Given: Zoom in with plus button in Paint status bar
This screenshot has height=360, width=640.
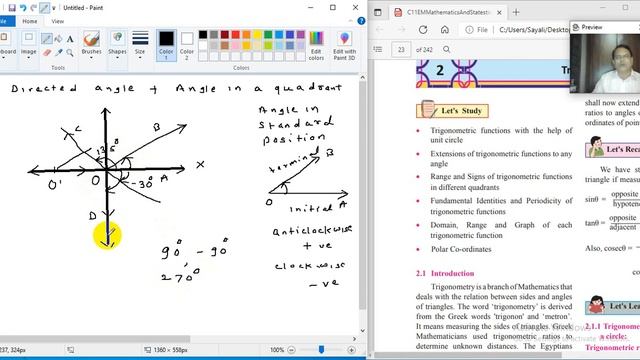Looking at the screenshot, I should tap(351, 350).
